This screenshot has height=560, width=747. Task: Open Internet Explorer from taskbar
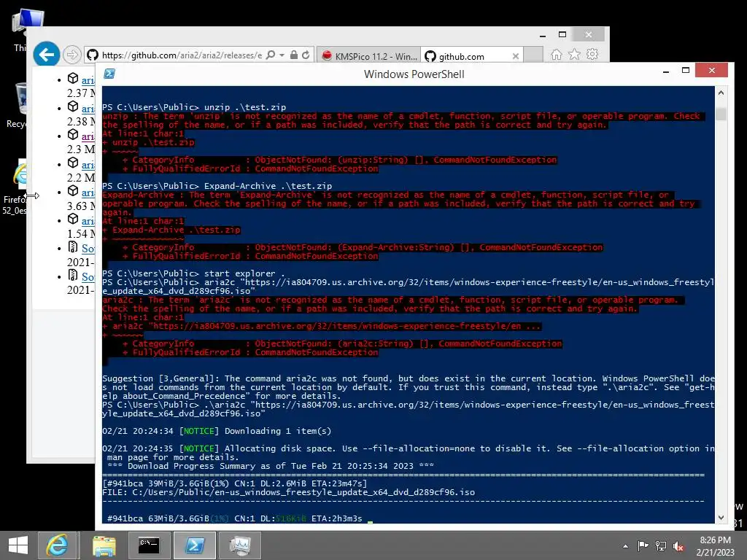click(x=57, y=545)
